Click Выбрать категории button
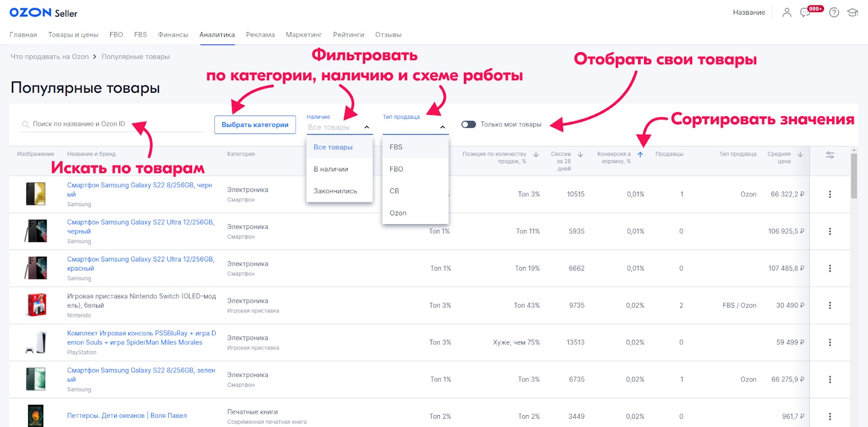The height and width of the screenshot is (427, 868). tap(255, 125)
